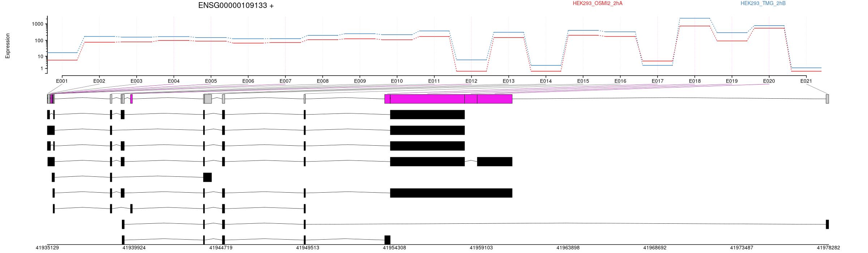Click exon bin label E010
The height and width of the screenshot is (253, 868).
click(397, 81)
